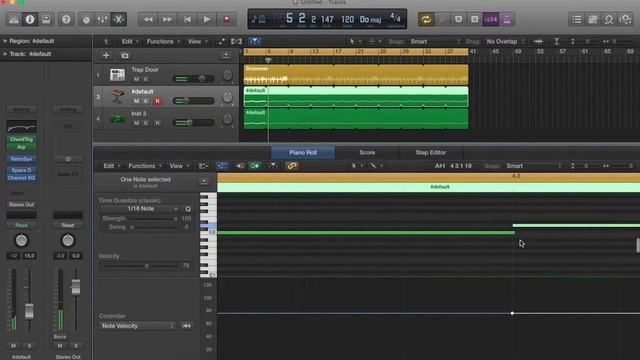Select the Trap Door drum kit icon
The width and height of the screenshot is (640, 360).
point(117,75)
